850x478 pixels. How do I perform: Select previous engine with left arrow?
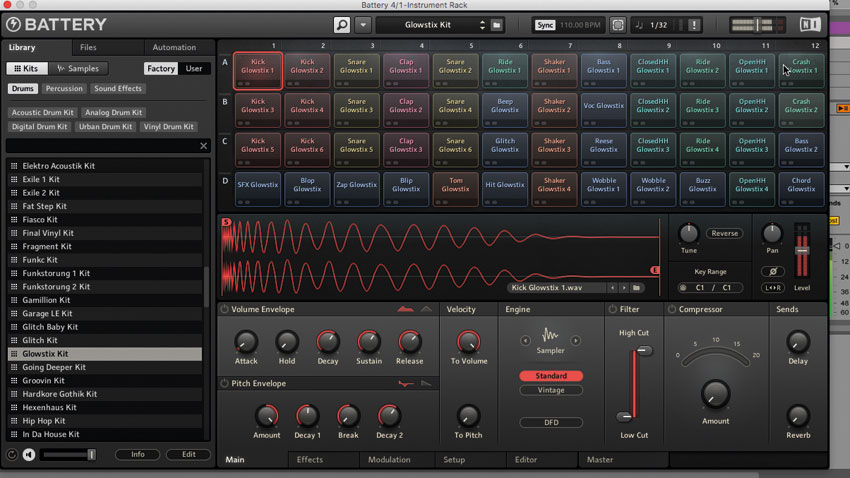[525, 340]
